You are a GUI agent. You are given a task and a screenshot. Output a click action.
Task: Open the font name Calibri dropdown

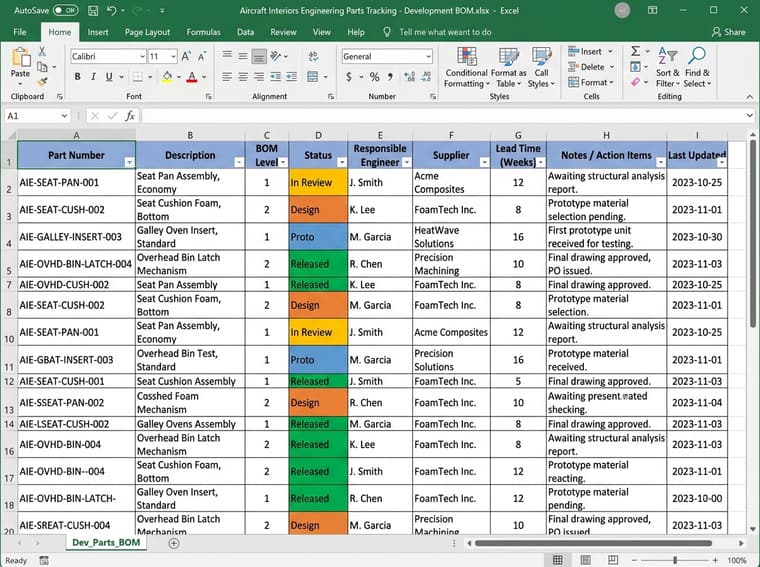click(x=142, y=57)
